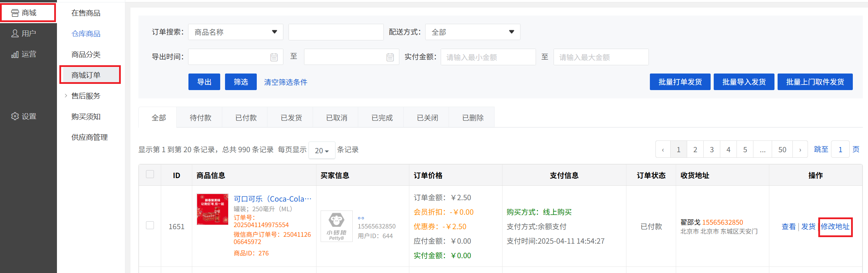Click calendar icon in export start date
Viewport: 868px width, 273px height.
coord(274,57)
